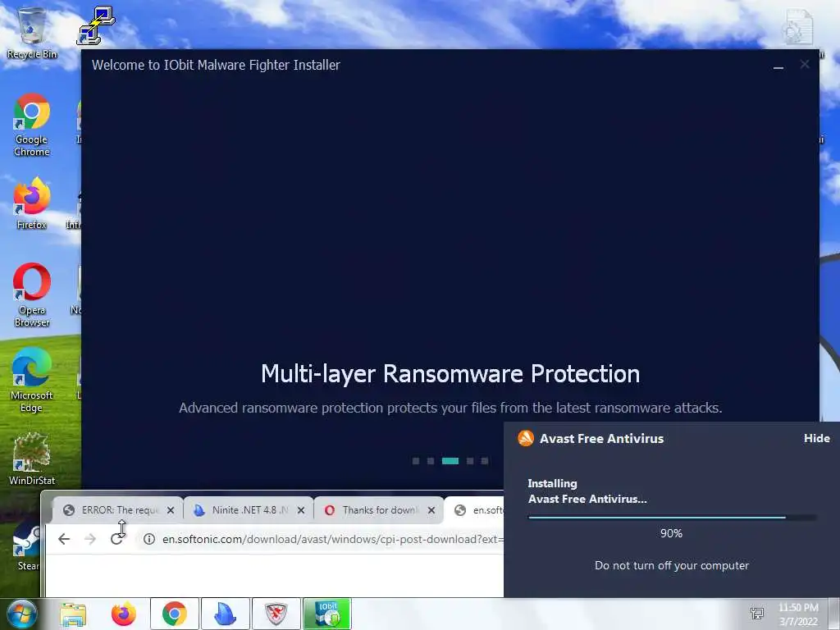Switch to the Ninite .NET 4.8 tab
840x630 pixels.
point(249,510)
